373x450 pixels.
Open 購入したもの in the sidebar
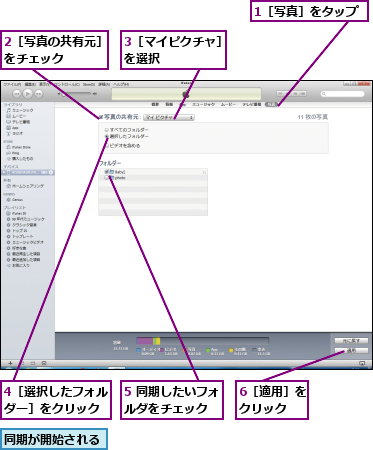(x=20, y=159)
